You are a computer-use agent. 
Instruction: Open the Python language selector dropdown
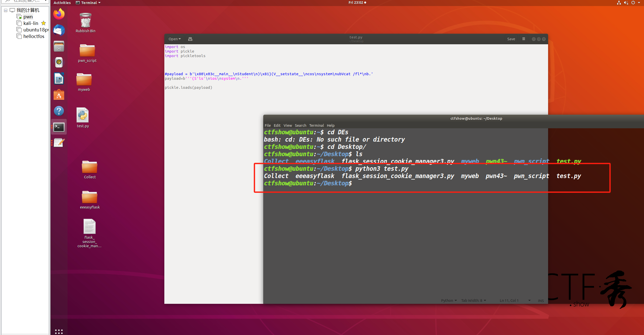tap(449, 301)
